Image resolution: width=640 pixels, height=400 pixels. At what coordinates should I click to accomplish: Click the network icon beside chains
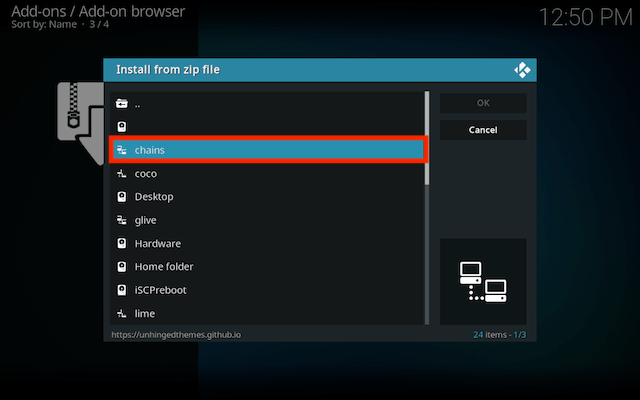[x=122, y=150]
